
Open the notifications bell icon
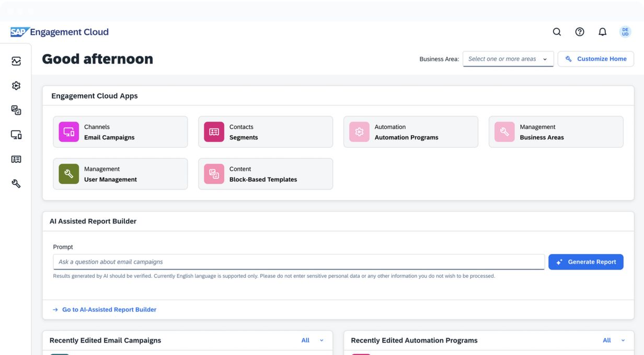(602, 32)
